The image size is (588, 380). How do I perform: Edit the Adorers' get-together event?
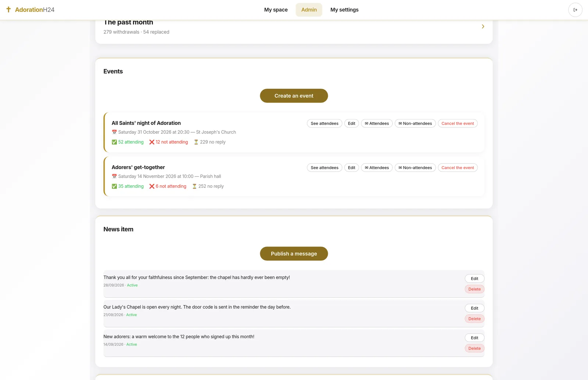pyautogui.click(x=351, y=168)
